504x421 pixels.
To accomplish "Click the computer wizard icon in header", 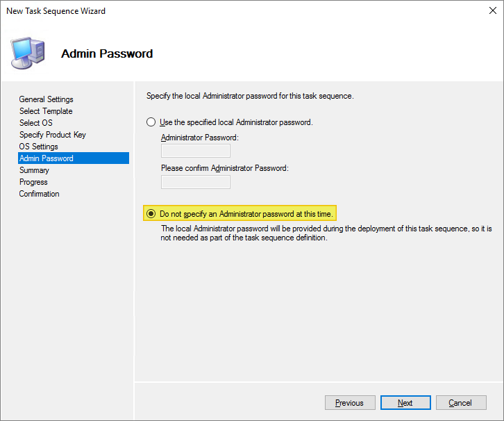I will (x=28, y=52).
